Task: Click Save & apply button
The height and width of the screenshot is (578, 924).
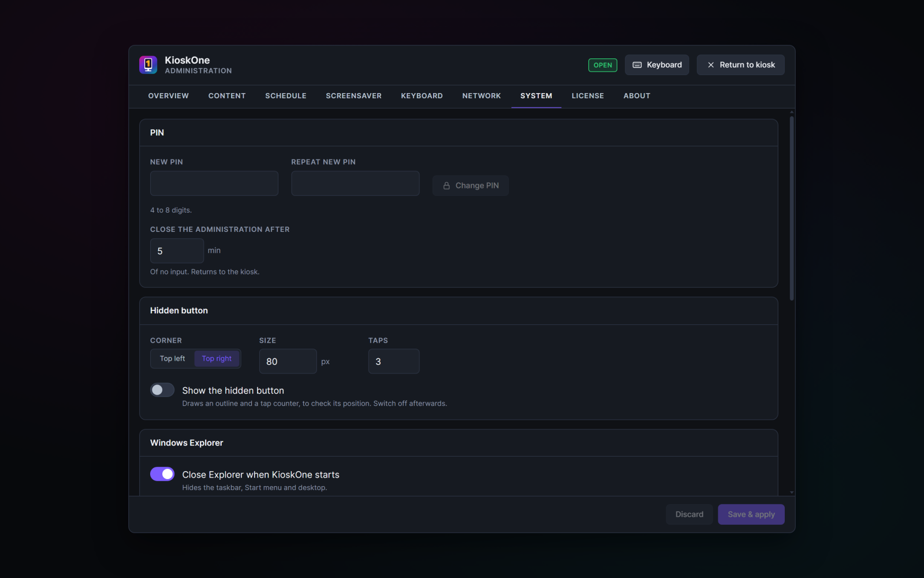Action: pyautogui.click(x=751, y=514)
